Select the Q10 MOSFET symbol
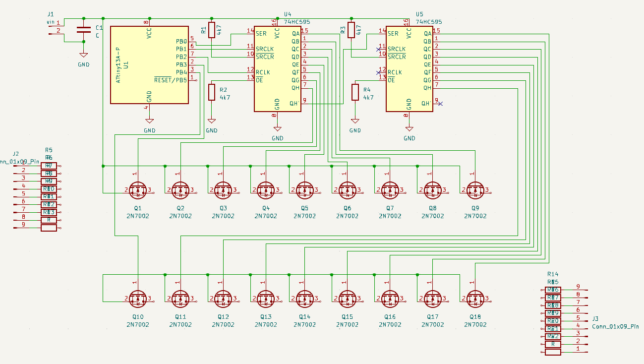This screenshot has width=644, height=364. (138, 298)
